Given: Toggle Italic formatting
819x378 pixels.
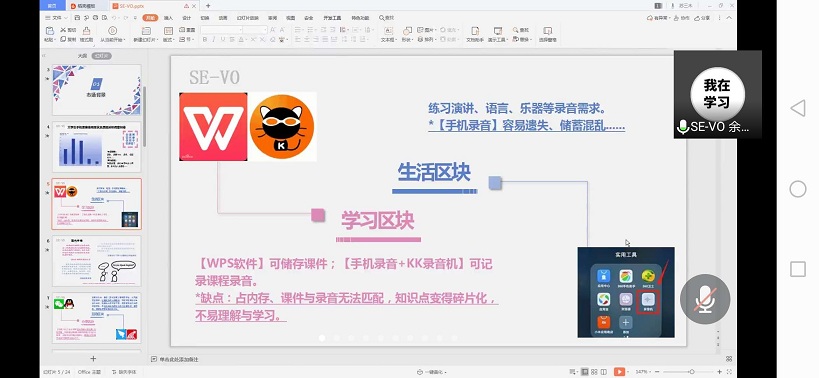Looking at the screenshot, I should coord(214,40).
